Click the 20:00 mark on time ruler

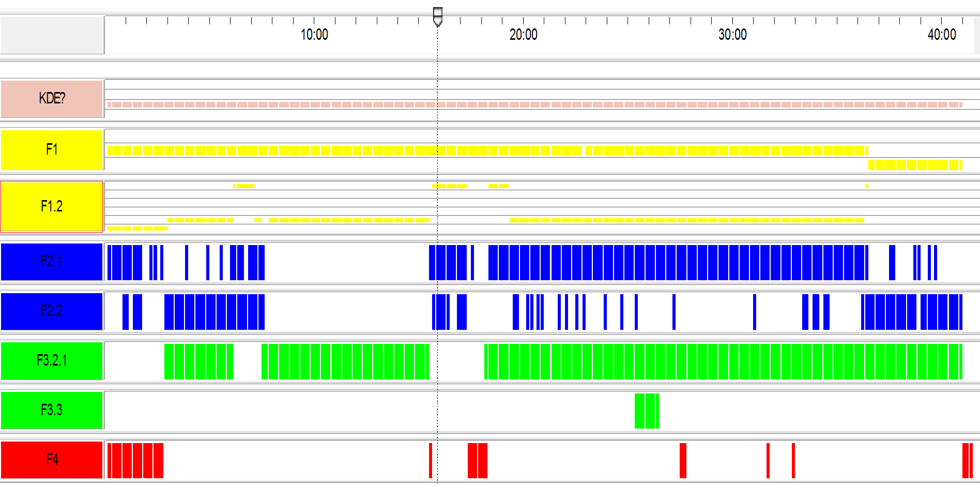523,35
